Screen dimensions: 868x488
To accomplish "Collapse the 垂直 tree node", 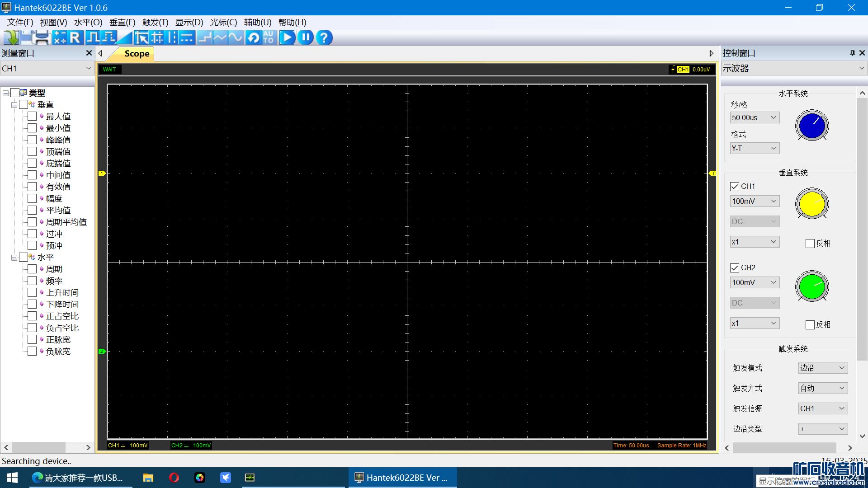I will 14,105.
